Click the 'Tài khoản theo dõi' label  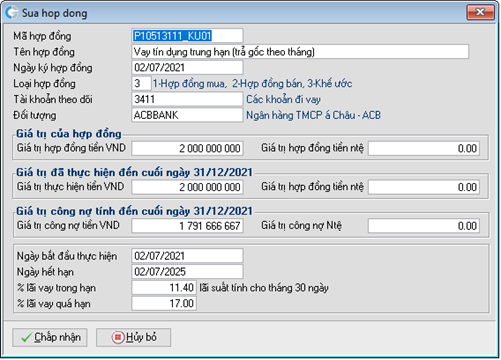[53, 99]
